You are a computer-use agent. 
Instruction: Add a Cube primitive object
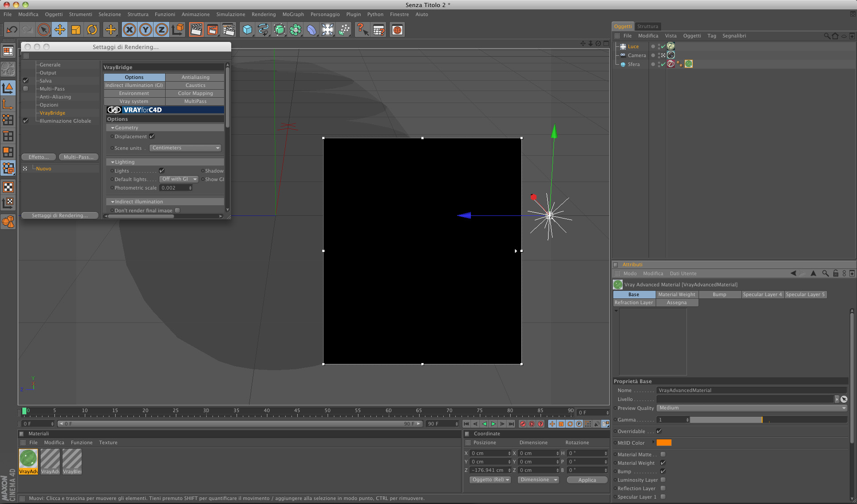[x=247, y=30]
